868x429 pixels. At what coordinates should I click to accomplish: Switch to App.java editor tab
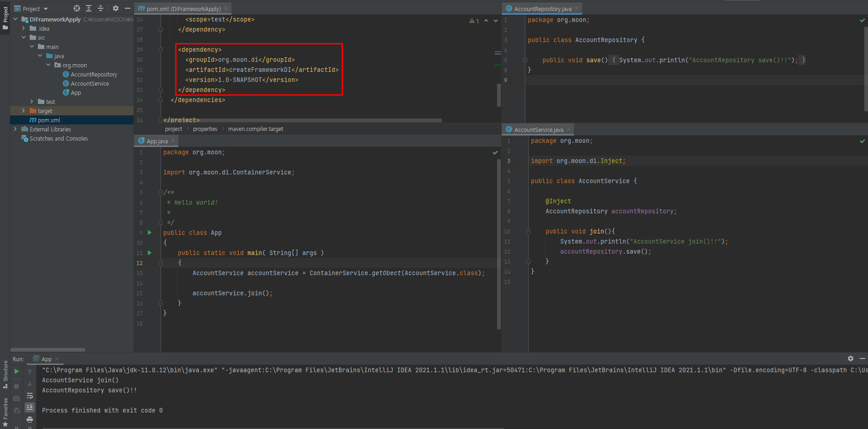[157, 141]
